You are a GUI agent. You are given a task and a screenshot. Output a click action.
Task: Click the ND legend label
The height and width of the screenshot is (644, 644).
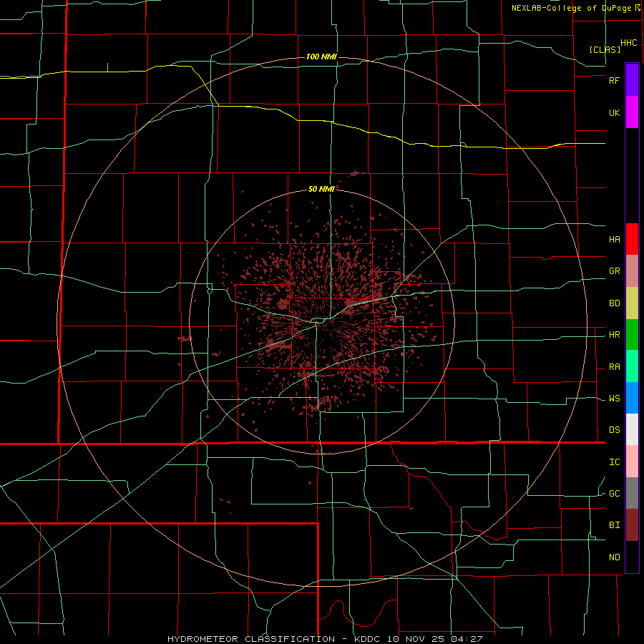click(x=615, y=557)
